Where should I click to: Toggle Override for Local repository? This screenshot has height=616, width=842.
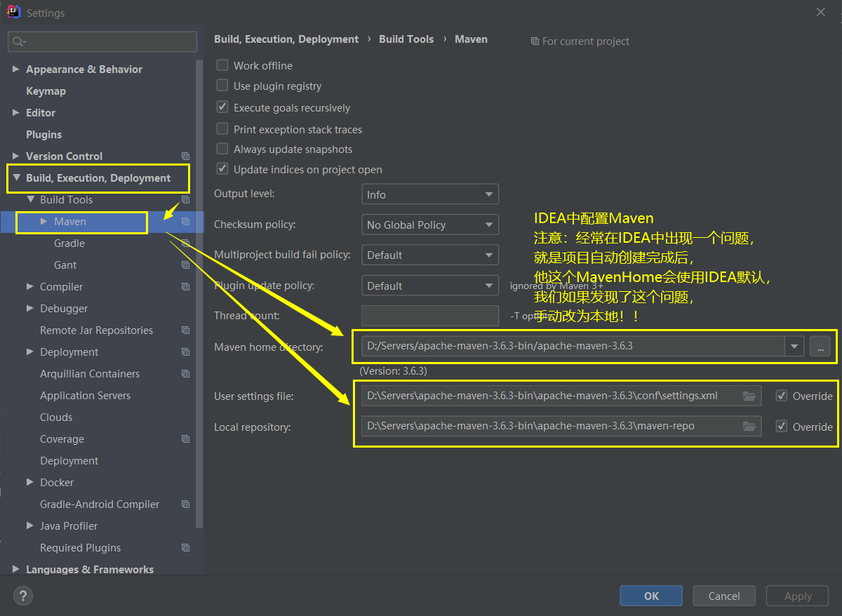782,427
